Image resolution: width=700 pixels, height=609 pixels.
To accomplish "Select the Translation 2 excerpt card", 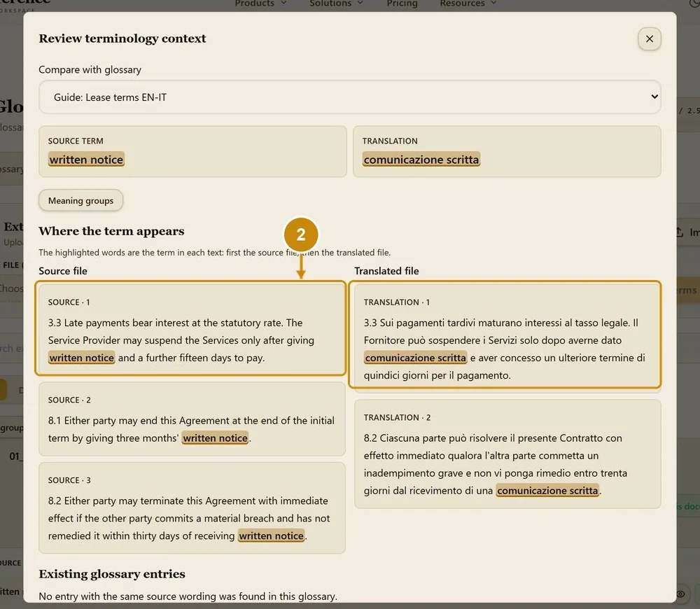I will pyautogui.click(x=507, y=454).
